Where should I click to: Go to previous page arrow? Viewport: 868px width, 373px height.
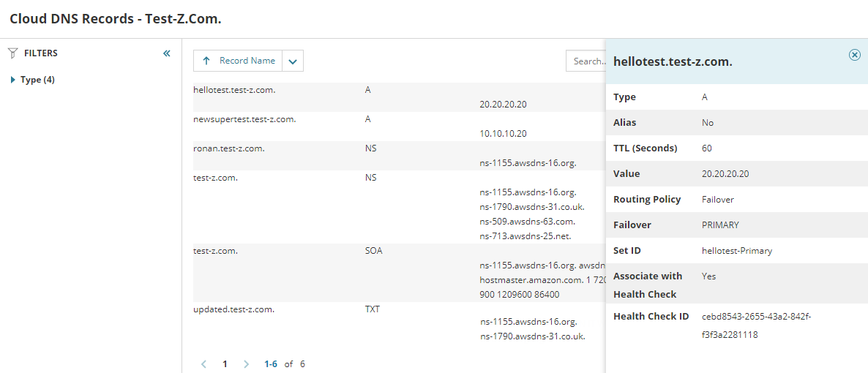[x=204, y=363]
